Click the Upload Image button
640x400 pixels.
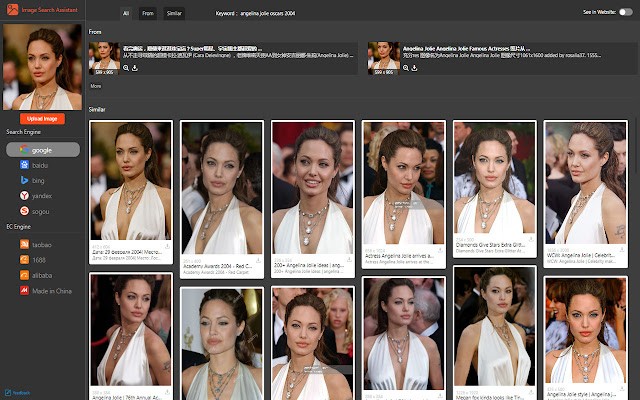click(42, 119)
